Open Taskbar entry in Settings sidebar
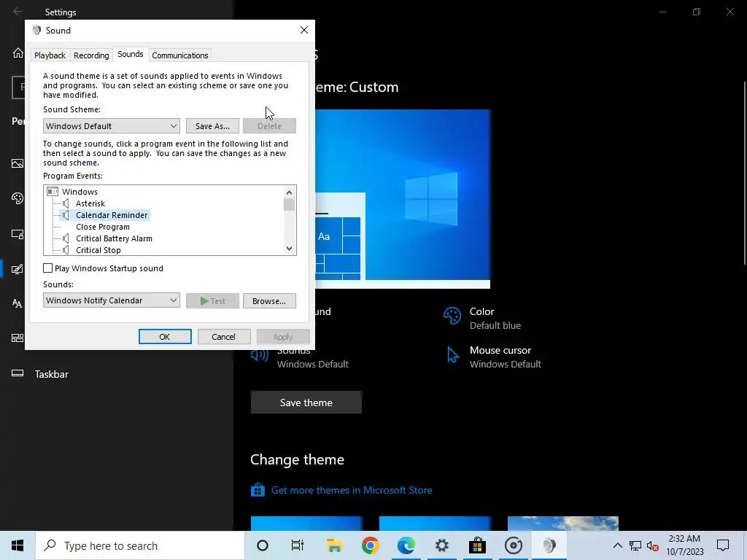Screen dimensions: 747x560 (x=51, y=374)
